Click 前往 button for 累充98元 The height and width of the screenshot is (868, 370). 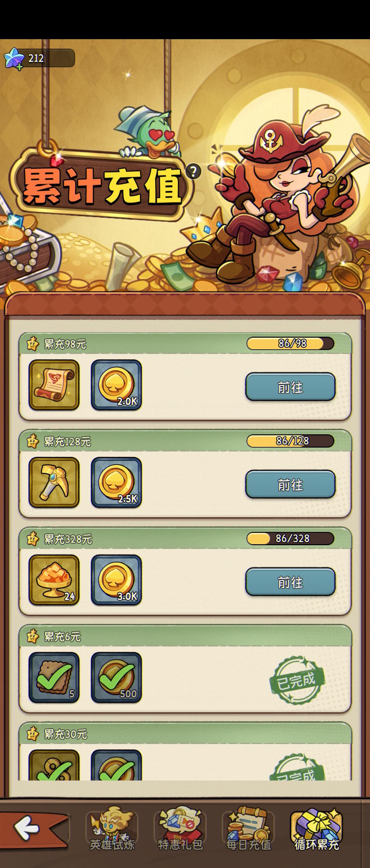(x=290, y=387)
